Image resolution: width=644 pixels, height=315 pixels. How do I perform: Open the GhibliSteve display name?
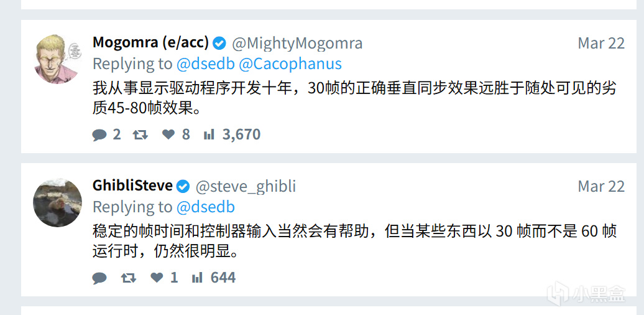pyautogui.click(x=132, y=186)
